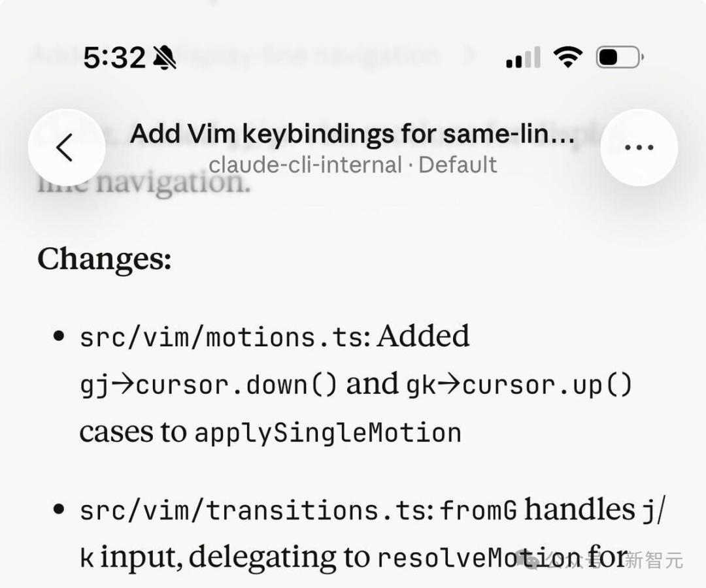
Task: Click the WeChat watermark logo
Action: 527,559
